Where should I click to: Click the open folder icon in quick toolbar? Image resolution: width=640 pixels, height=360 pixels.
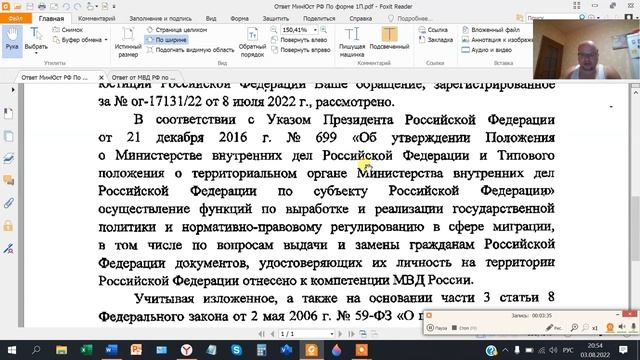click(18, 6)
